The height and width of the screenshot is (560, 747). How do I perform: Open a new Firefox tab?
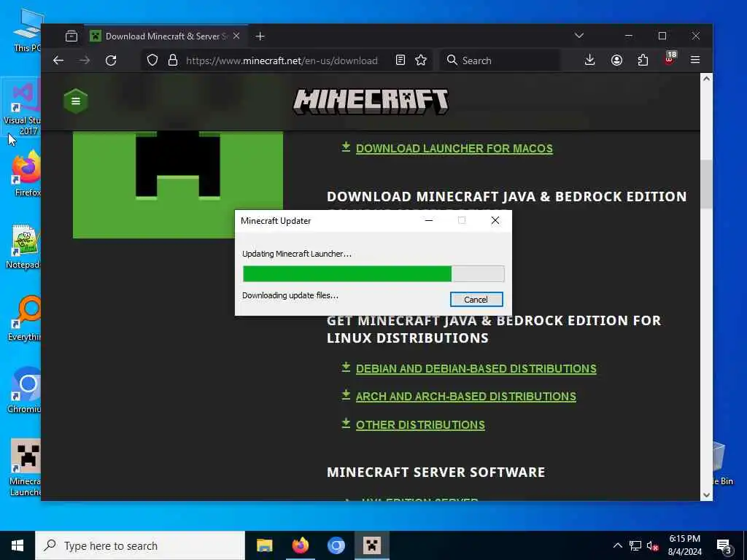tap(260, 36)
